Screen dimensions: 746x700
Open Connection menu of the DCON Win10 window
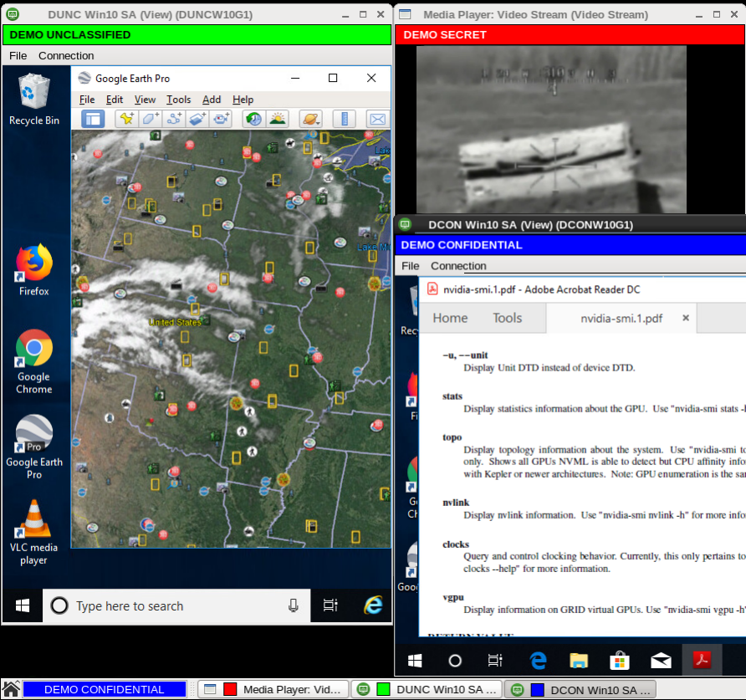point(458,266)
